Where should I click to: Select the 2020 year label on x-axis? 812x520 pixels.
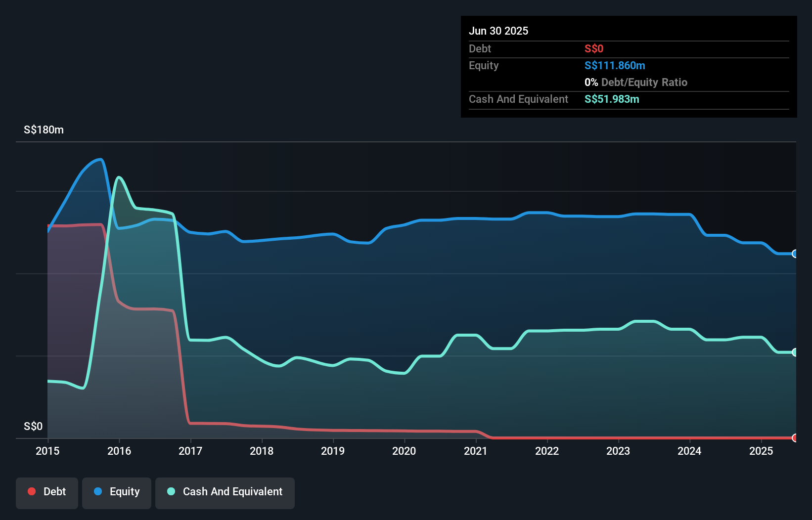(404, 451)
